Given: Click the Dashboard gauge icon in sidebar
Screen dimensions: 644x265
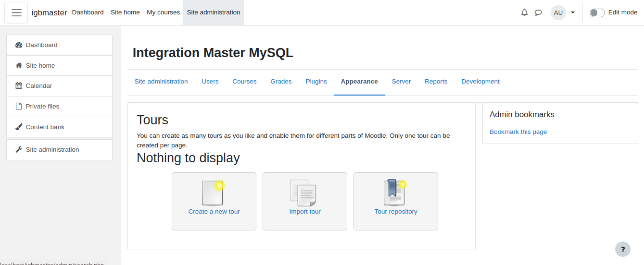Looking at the screenshot, I should pyautogui.click(x=19, y=45).
